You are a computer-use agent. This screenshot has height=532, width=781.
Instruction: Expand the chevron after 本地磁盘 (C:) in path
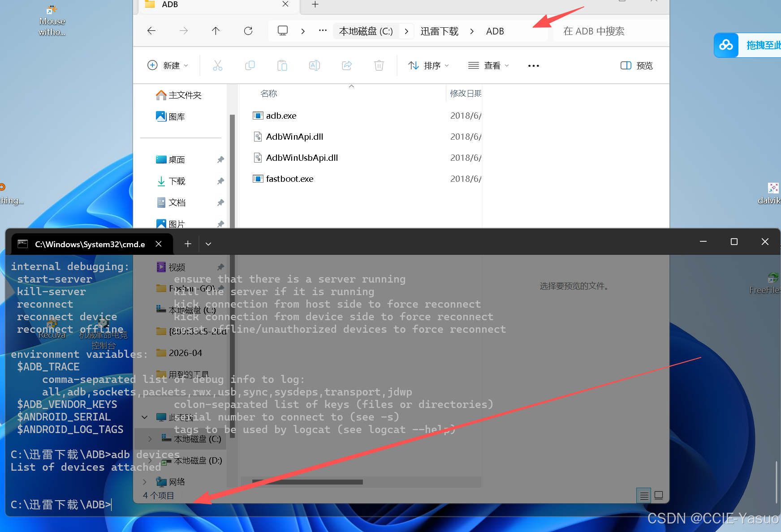coord(406,31)
